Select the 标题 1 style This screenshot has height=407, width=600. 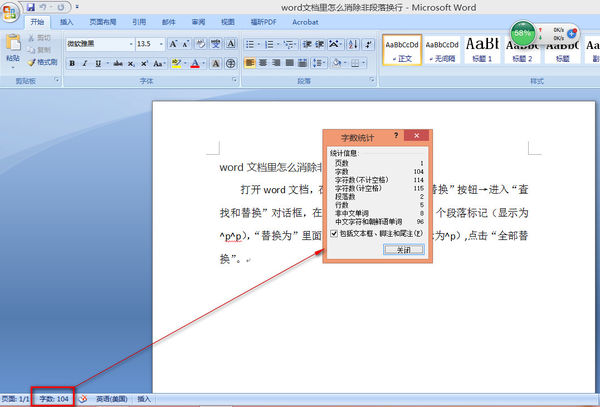482,50
